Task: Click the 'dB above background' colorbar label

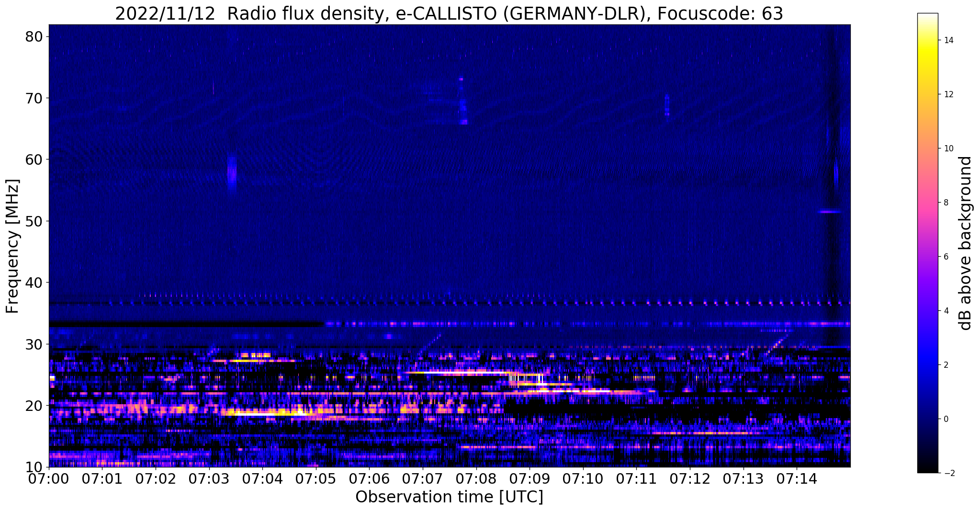Action: tap(966, 243)
